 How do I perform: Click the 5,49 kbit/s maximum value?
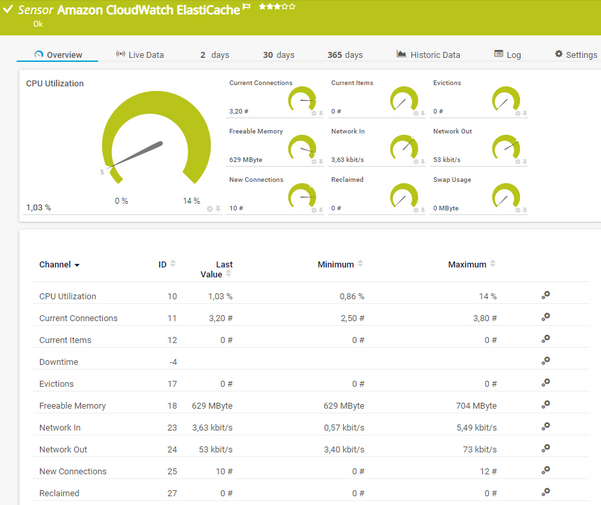(476, 427)
